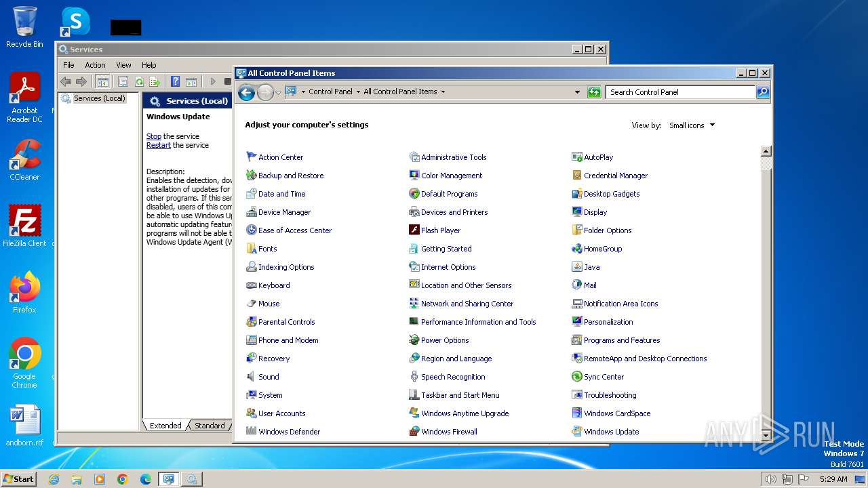Click the volume icon in system tray

770,479
